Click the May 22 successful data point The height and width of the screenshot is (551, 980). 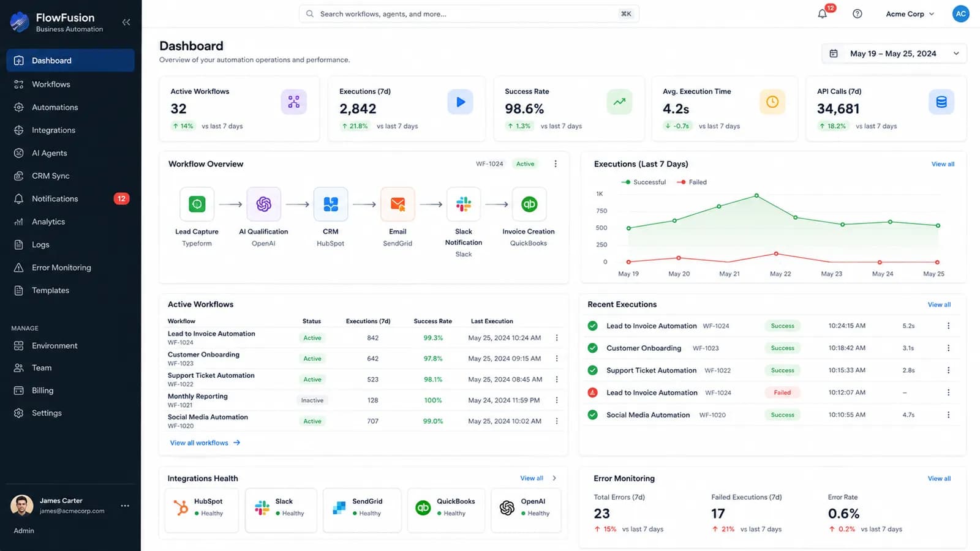click(x=756, y=195)
